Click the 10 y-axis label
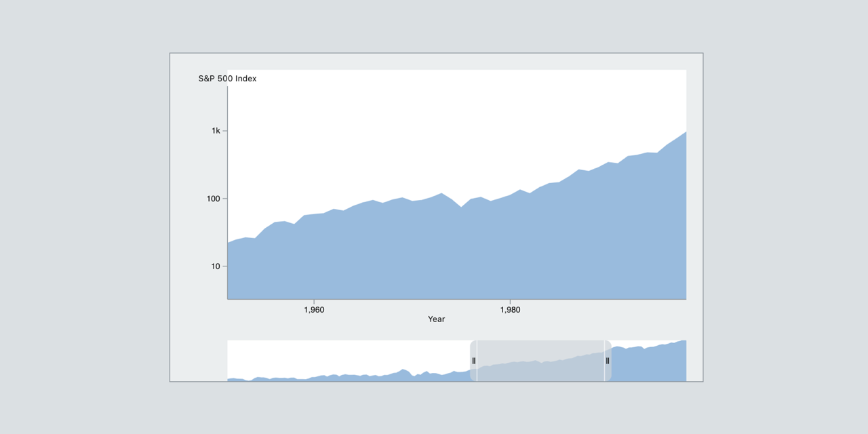This screenshot has height=434, width=868. pyautogui.click(x=216, y=266)
